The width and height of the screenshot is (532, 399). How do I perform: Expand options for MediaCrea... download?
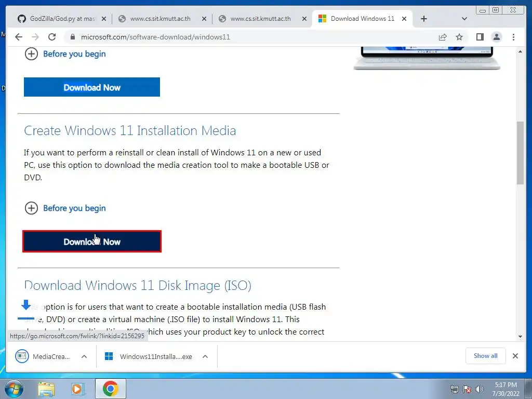point(84,356)
